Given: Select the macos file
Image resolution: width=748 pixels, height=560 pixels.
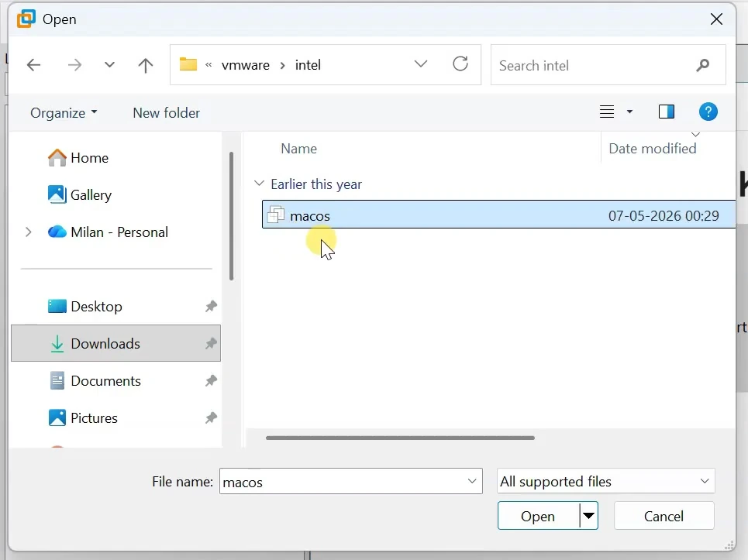Looking at the screenshot, I should click(498, 215).
